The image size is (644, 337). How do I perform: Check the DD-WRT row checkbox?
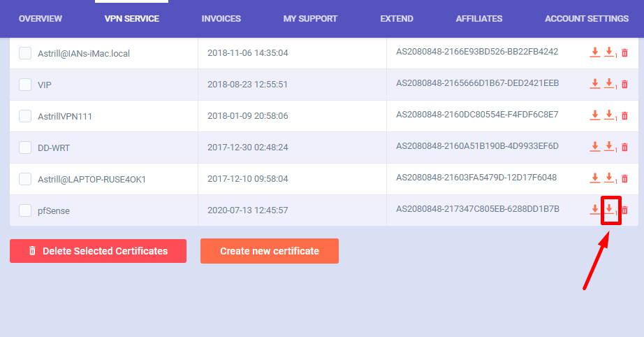[x=25, y=148]
